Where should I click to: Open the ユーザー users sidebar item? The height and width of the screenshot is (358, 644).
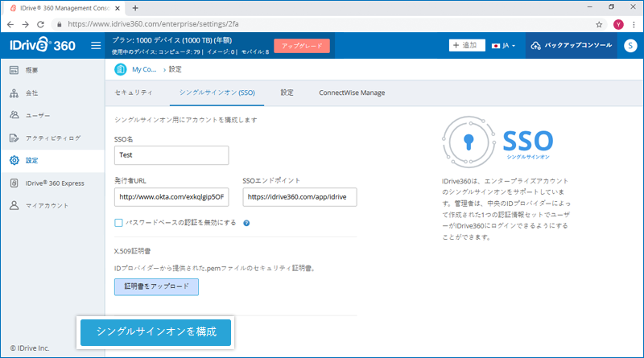click(x=52, y=115)
